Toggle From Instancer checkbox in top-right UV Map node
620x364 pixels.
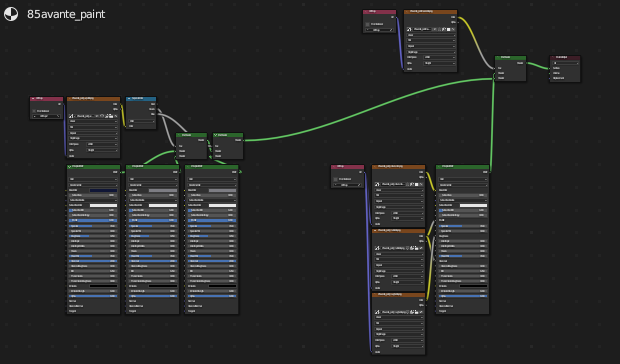point(367,24)
